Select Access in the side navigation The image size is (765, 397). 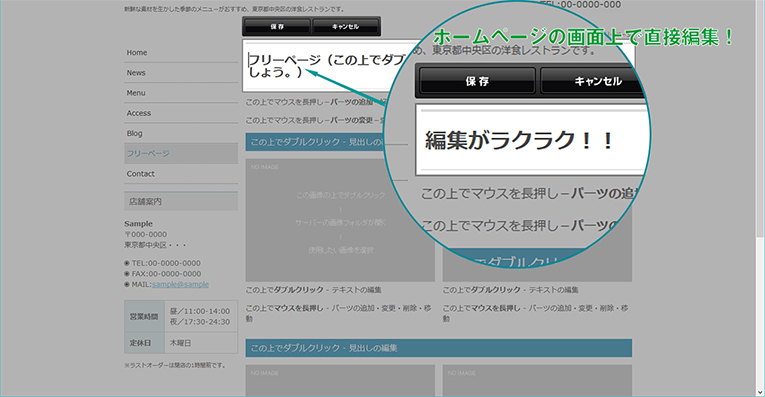coord(181,113)
